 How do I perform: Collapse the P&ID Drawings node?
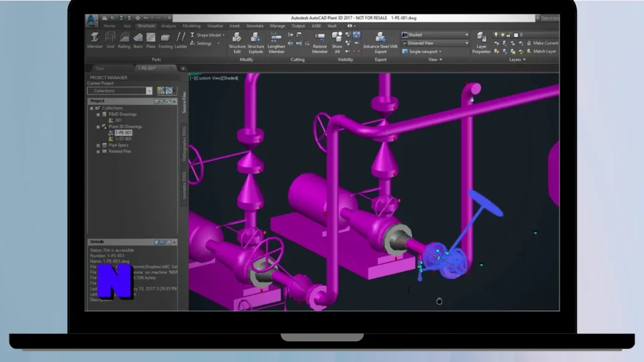click(x=98, y=114)
